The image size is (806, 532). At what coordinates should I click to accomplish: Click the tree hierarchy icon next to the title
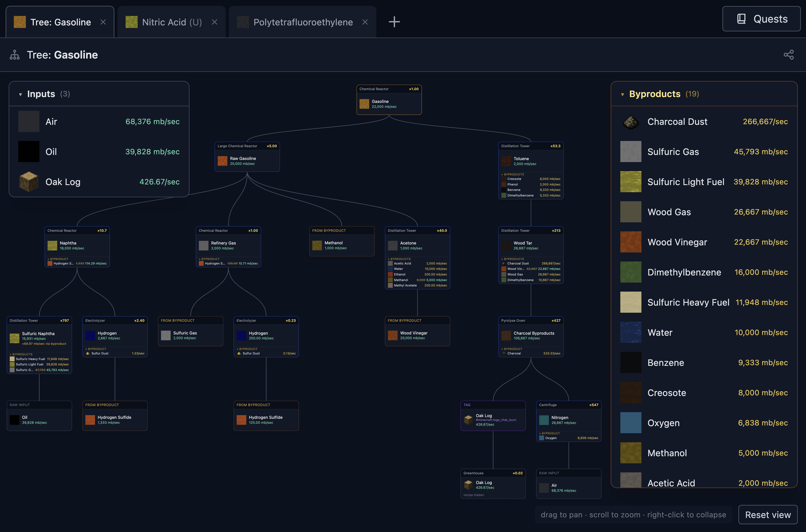click(15, 55)
